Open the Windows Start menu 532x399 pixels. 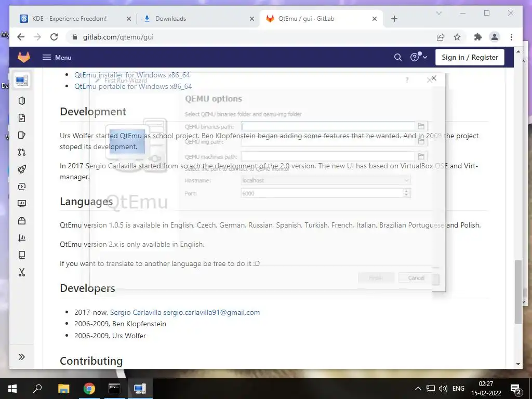pyautogui.click(x=12, y=389)
